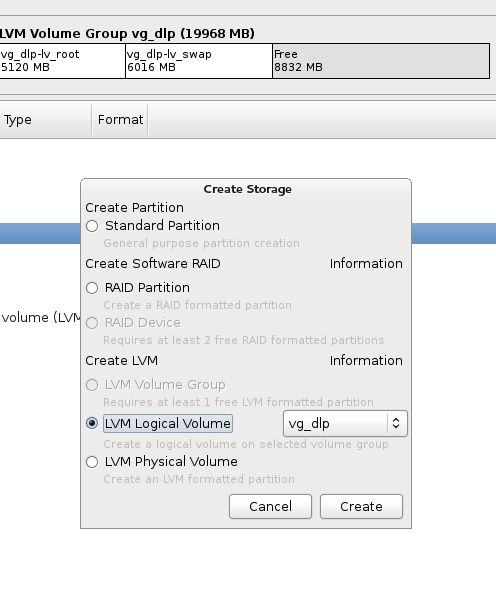Select the Free 8832 MB space block

[x=381, y=61]
